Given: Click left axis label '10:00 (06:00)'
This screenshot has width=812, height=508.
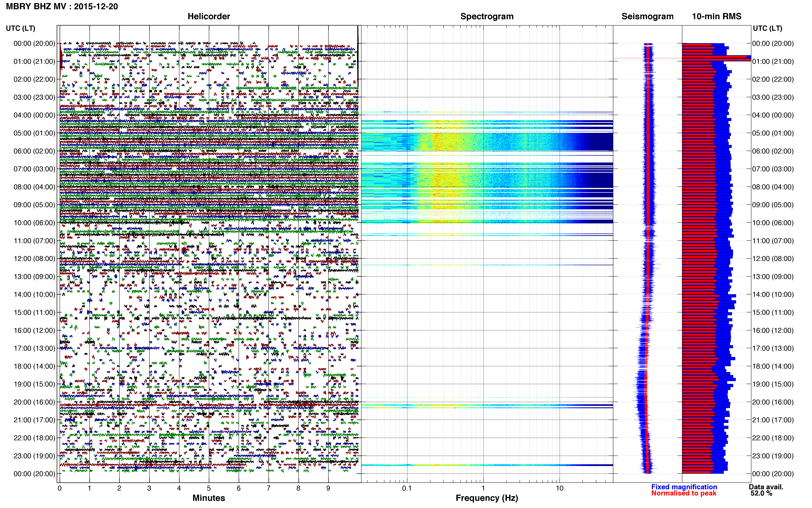Looking at the screenshot, I should coord(34,223).
